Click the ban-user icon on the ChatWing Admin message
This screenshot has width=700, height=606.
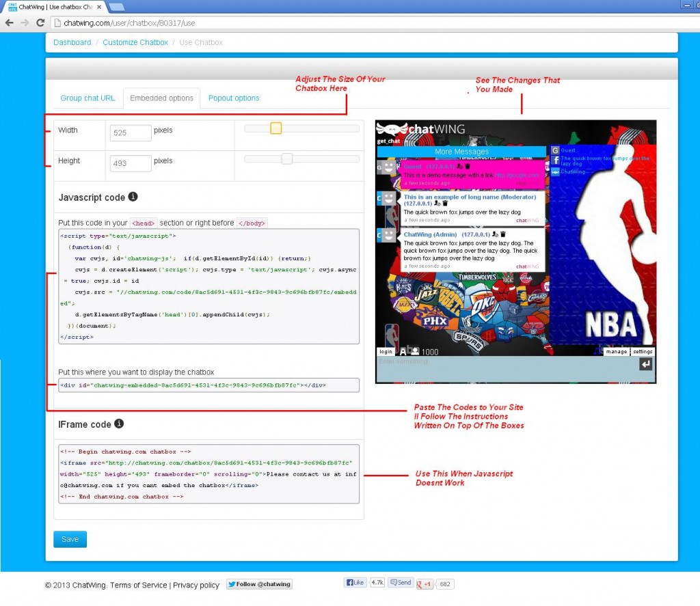[x=495, y=234]
